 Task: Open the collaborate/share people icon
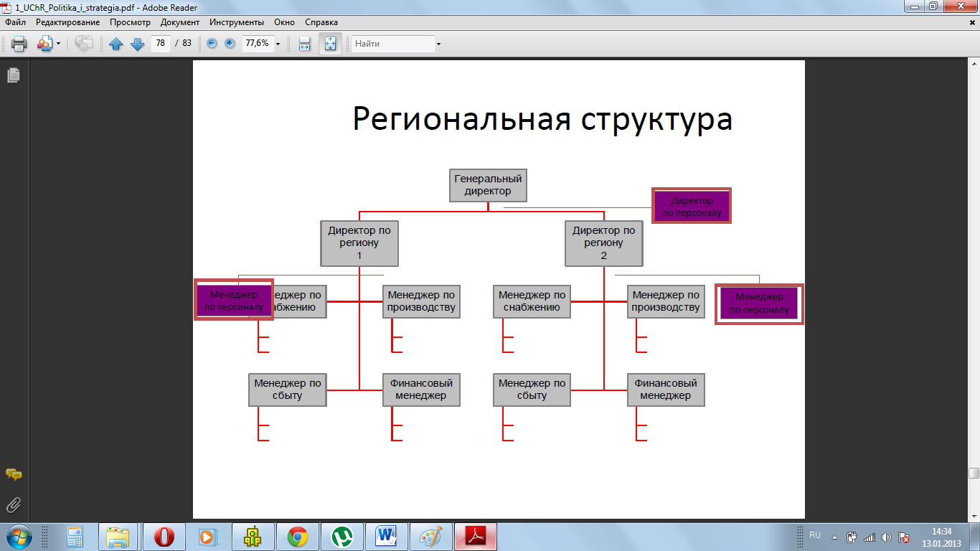pos(44,44)
